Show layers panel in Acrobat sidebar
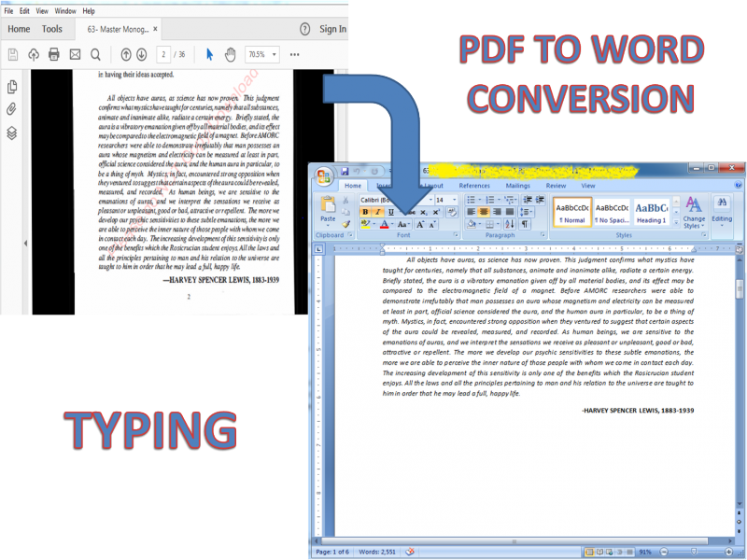Viewport: 747px width, 560px height. coord(12,133)
